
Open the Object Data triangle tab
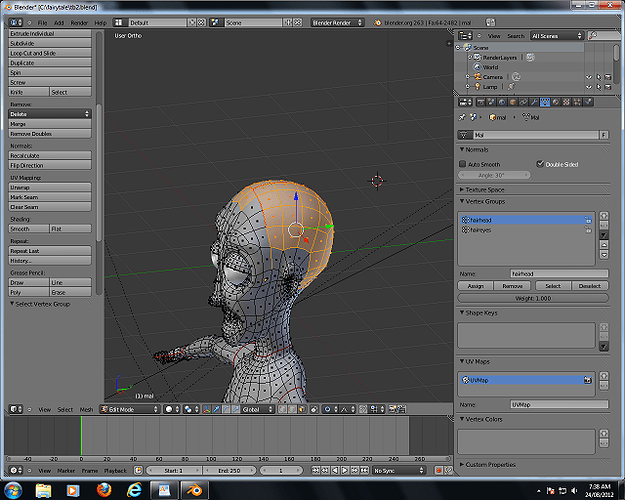tap(545, 102)
